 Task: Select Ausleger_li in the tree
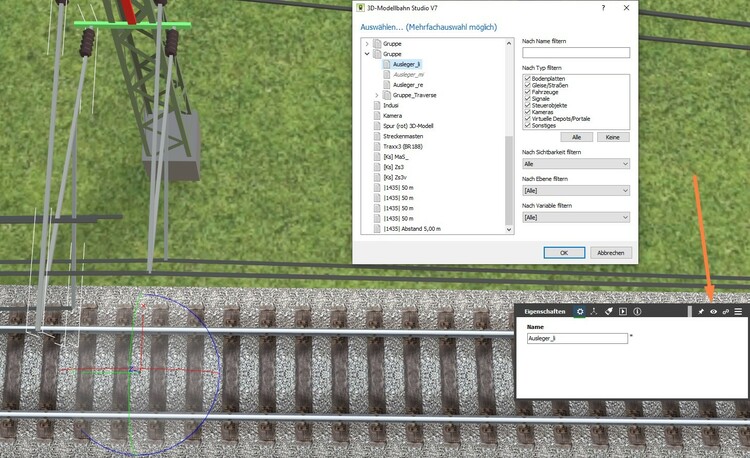tap(407, 64)
